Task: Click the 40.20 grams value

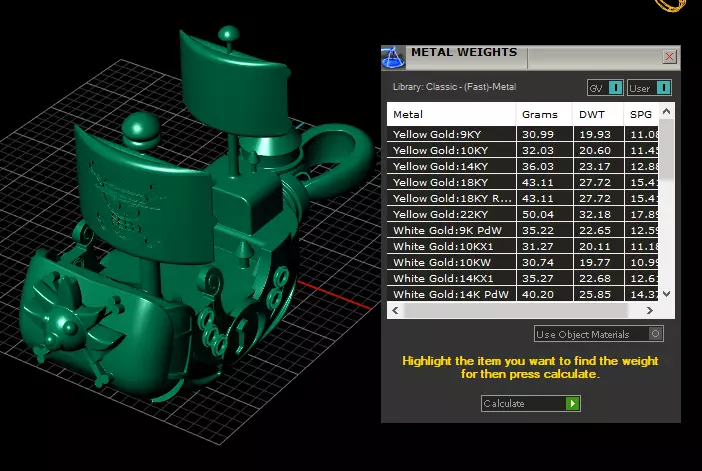Action: coord(538,294)
